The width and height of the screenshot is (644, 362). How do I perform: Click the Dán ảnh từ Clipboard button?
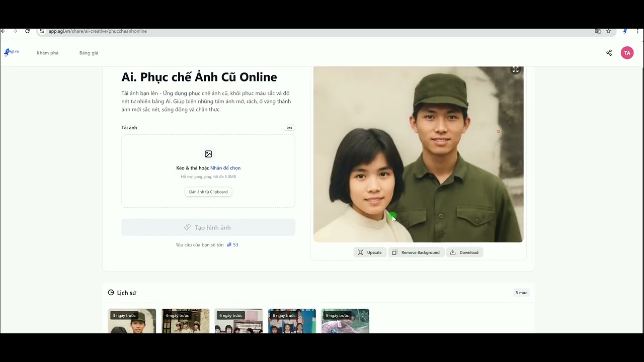208,192
